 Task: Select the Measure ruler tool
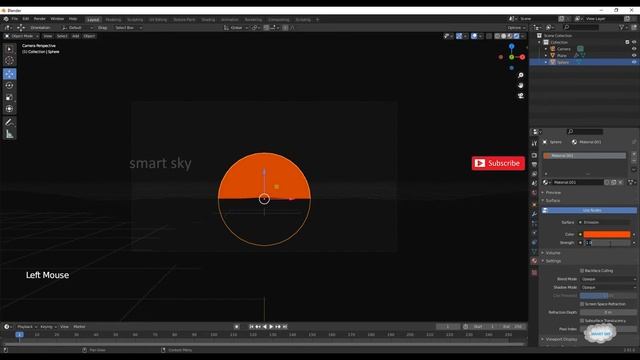[x=9, y=134]
